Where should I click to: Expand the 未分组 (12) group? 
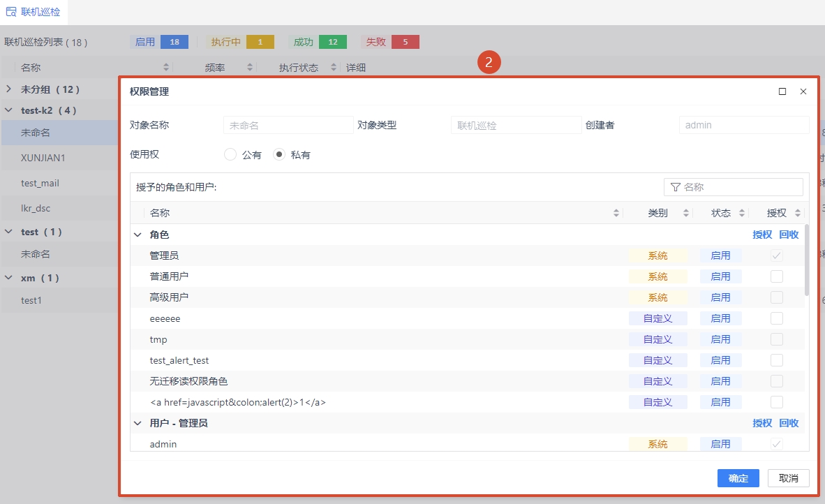click(8, 89)
